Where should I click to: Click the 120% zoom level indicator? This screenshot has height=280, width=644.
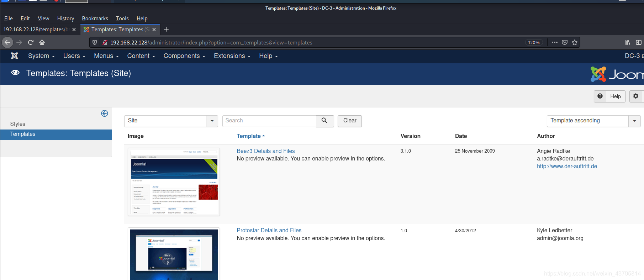coord(534,42)
